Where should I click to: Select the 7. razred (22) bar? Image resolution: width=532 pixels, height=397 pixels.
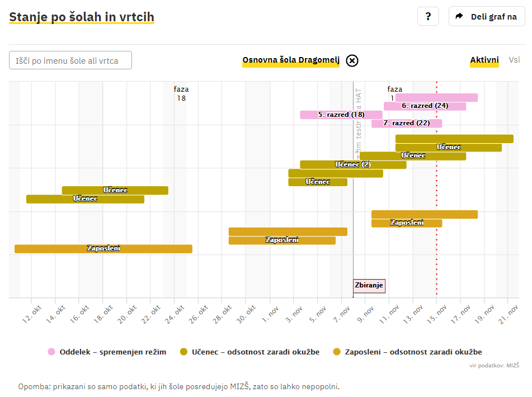click(407, 123)
